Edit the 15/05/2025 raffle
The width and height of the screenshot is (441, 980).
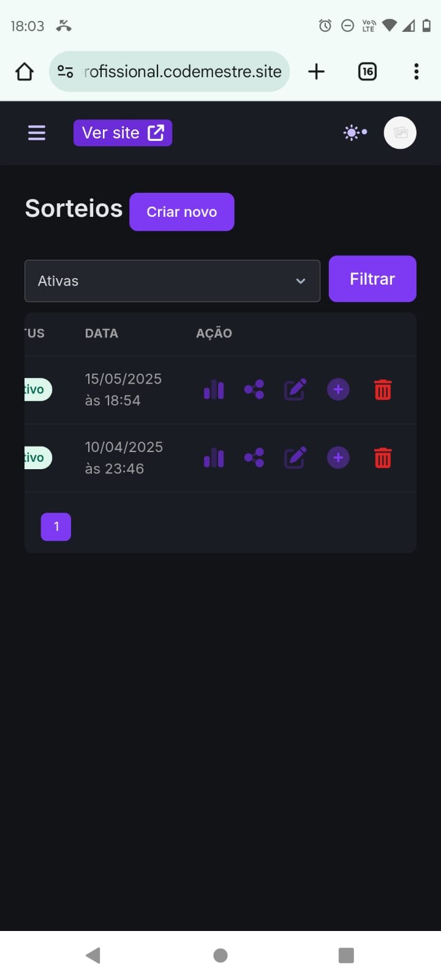[x=295, y=390]
